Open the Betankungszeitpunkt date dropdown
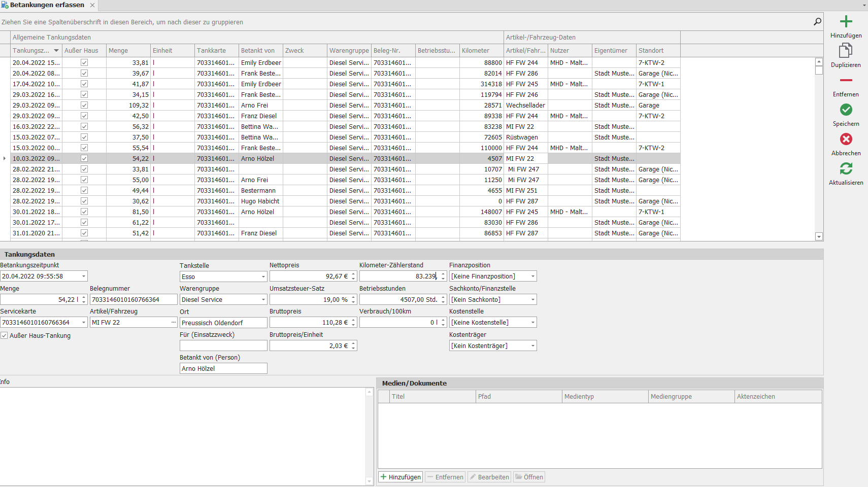868x487 pixels. 84,276
